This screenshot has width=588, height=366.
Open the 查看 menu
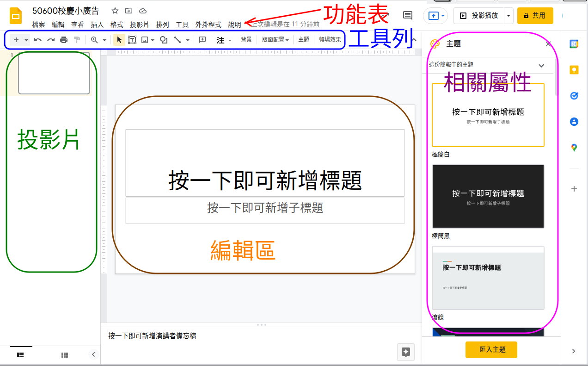[x=77, y=25]
